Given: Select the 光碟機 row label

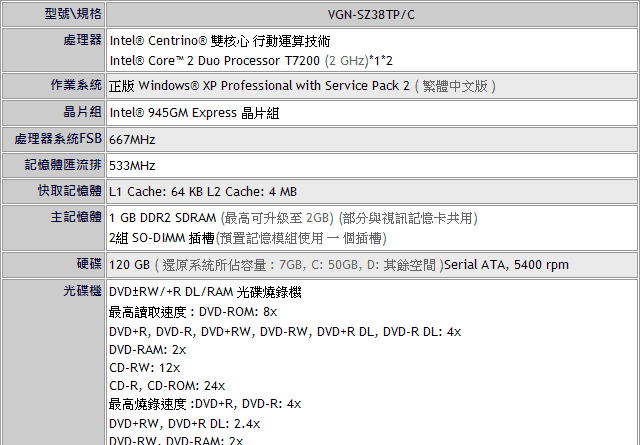Looking at the screenshot, I should point(81,291).
